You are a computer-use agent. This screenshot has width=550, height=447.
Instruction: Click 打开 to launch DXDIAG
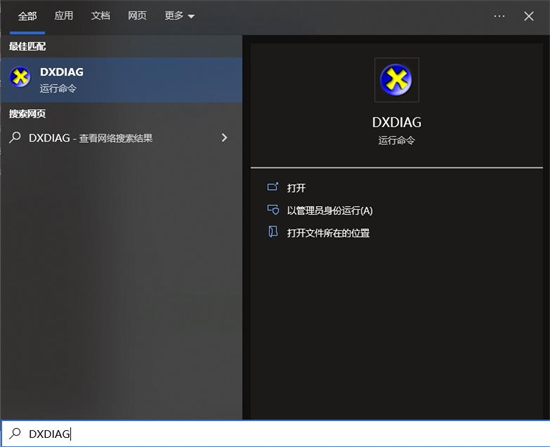[296, 188]
